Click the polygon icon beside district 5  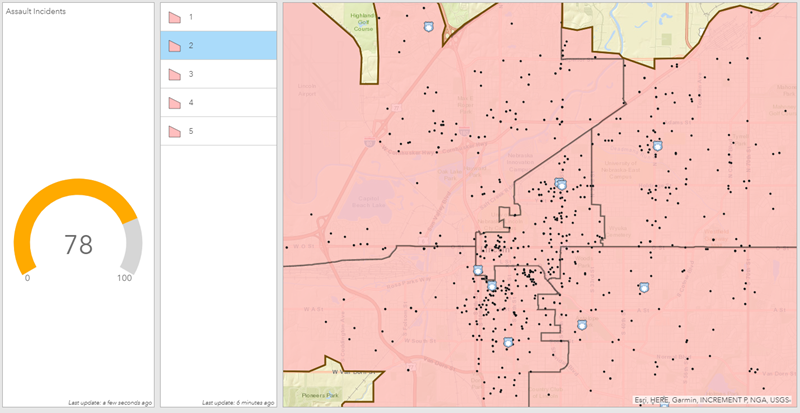coord(175,132)
